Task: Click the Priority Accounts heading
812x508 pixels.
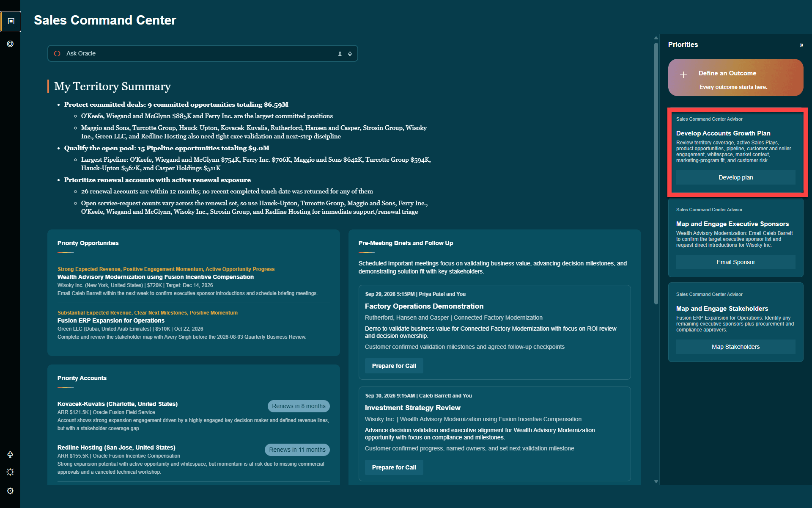Action: pos(82,378)
